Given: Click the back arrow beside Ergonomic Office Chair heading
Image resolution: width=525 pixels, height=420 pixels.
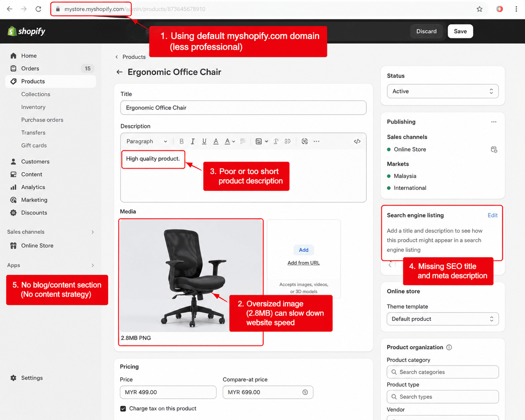Looking at the screenshot, I should 119,72.
